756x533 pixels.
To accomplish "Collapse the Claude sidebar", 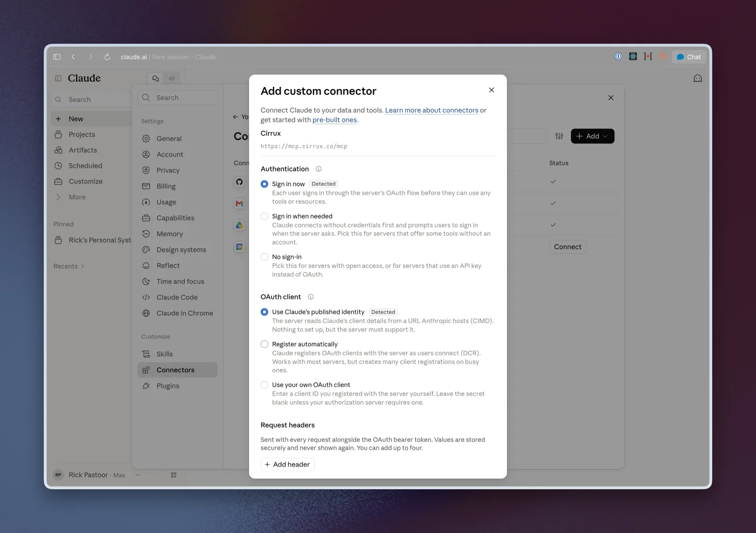I will 58,78.
